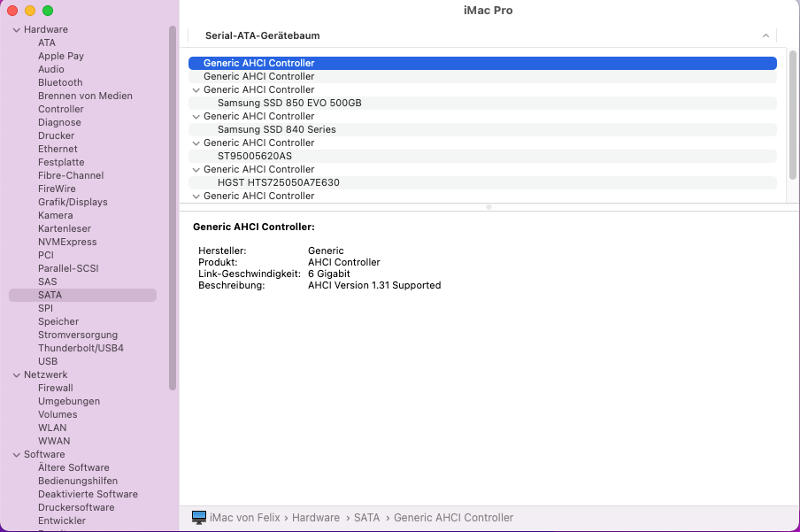Open the NVMExpress category
Screen dimensions: 800x532
pyautogui.click(x=67, y=242)
